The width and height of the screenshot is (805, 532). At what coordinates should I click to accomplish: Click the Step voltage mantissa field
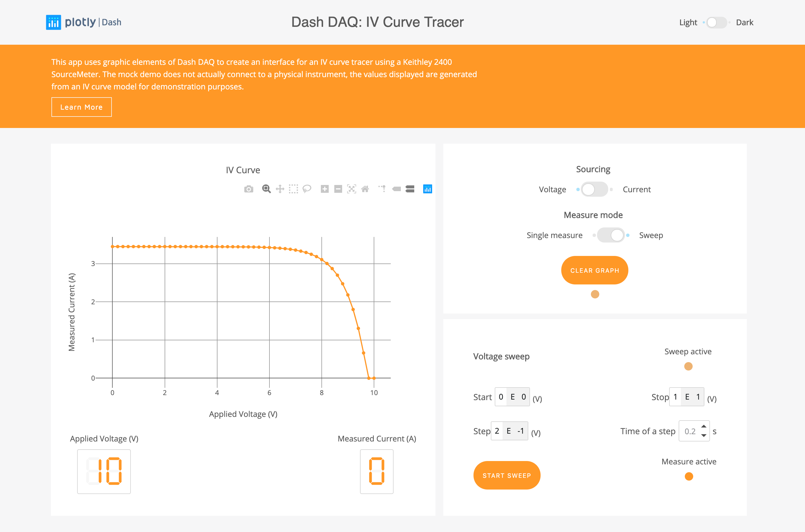click(x=497, y=431)
